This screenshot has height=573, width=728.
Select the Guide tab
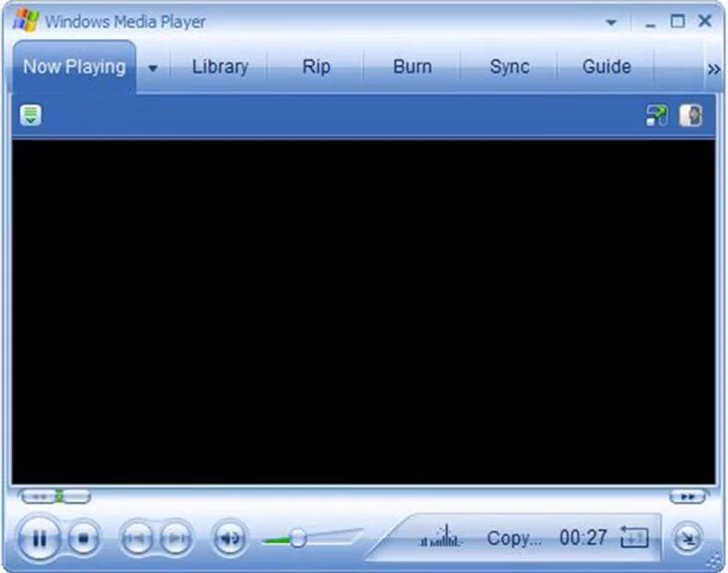point(606,67)
